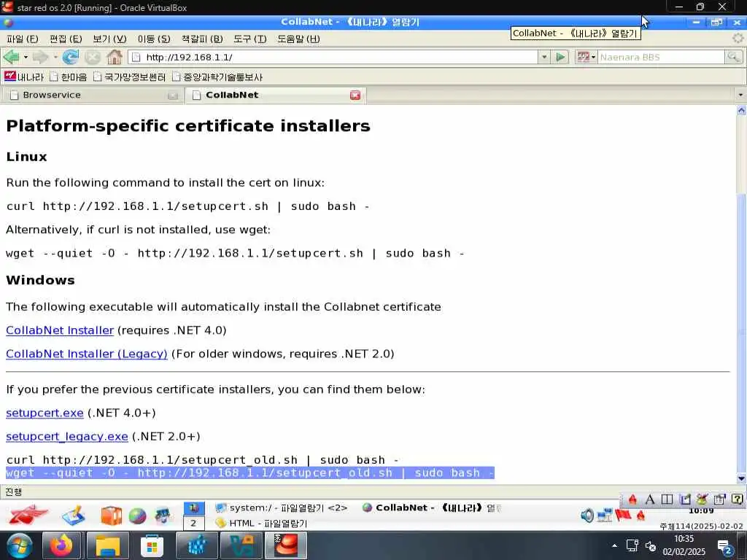747x560 pixels.
Task: Open Windows notification center icon
Action: (x=724, y=548)
